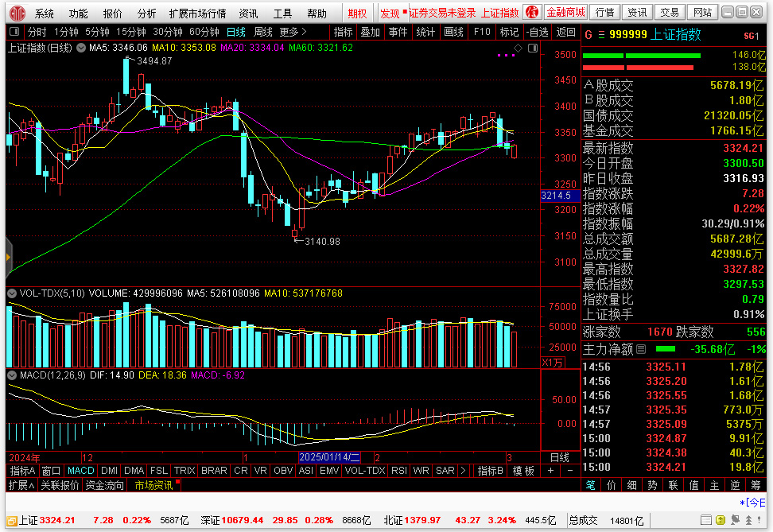Select the 联 linked view tab

coord(674,485)
